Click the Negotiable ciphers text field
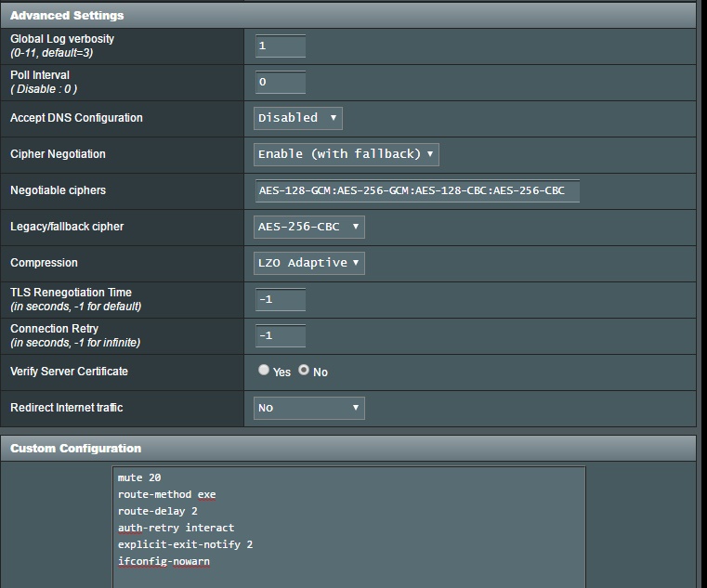This screenshot has height=588, width=707. [x=416, y=191]
